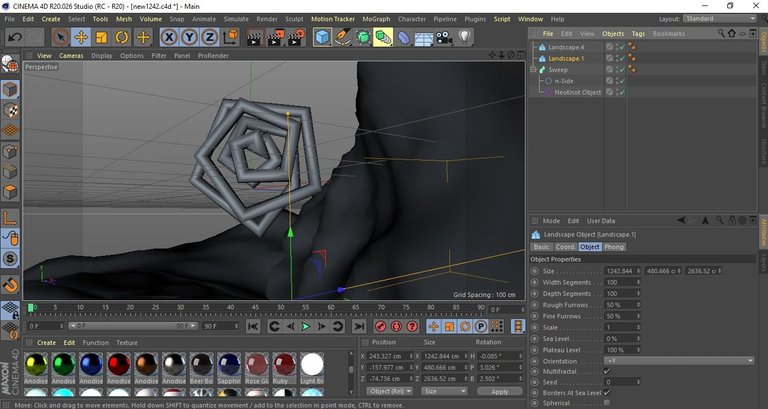Select Landscape.1 in object tree

(566, 58)
